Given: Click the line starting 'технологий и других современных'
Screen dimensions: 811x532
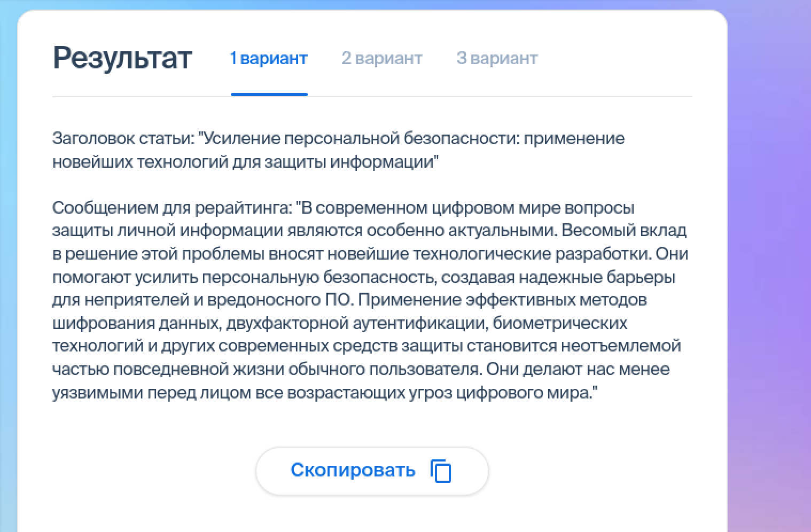Looking at the screenshot, I should (x=366, y=346).
